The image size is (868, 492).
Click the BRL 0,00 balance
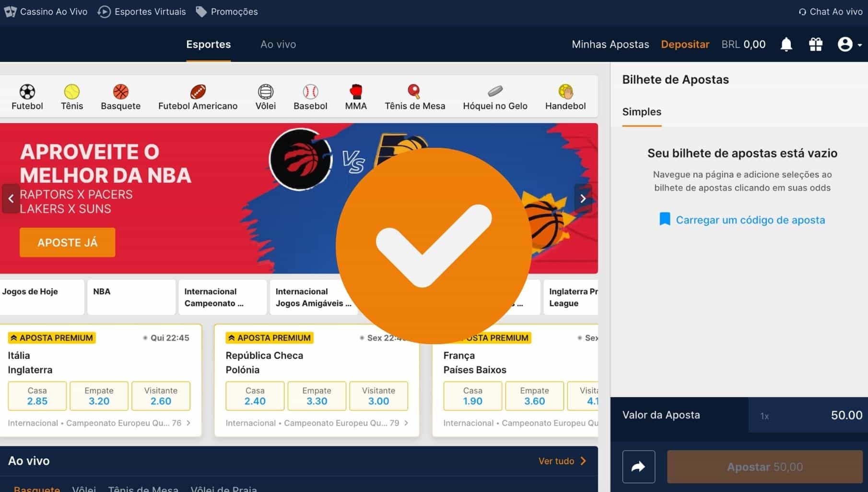(x=743, y=44)
